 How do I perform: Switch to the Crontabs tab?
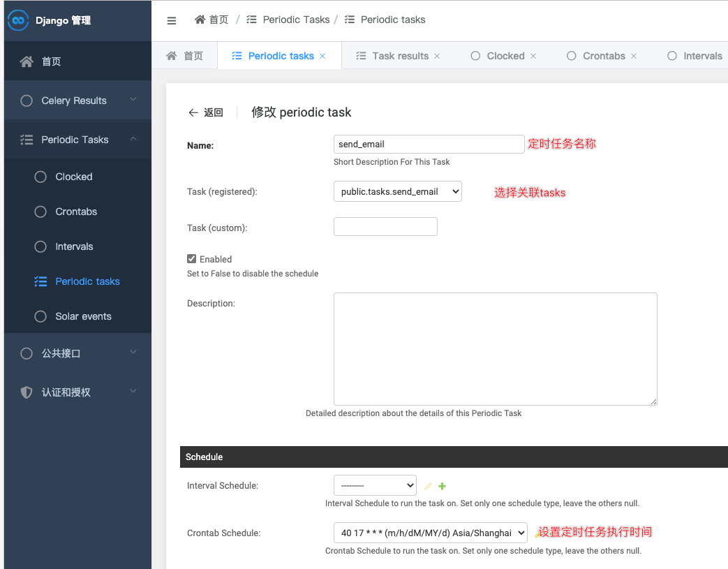[x=602, y=56]
